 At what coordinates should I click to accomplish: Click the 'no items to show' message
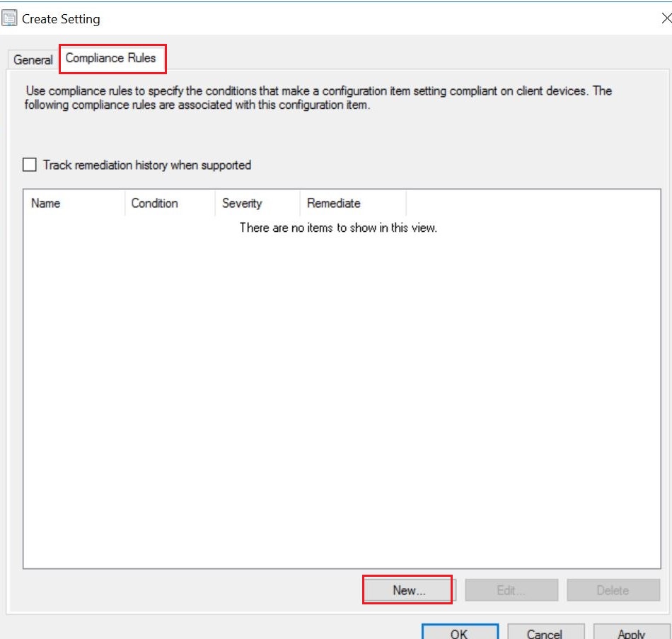click(x=338, y=228)
